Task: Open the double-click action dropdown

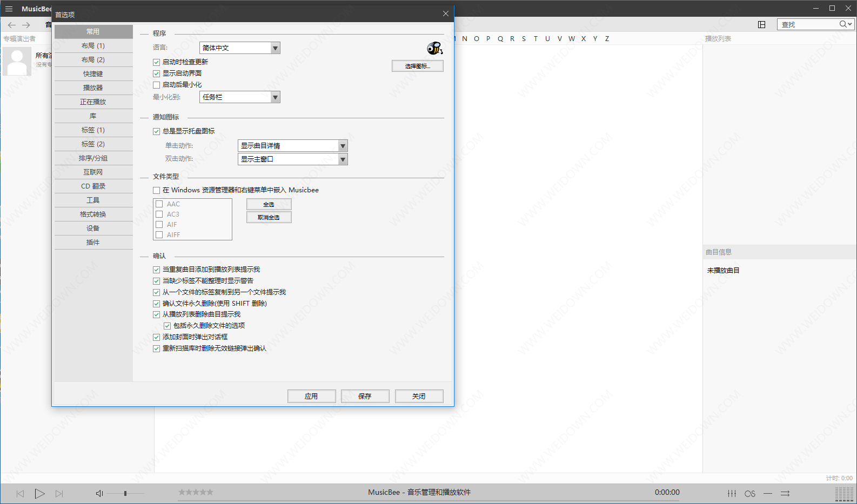Action: (x=293, y=159)
